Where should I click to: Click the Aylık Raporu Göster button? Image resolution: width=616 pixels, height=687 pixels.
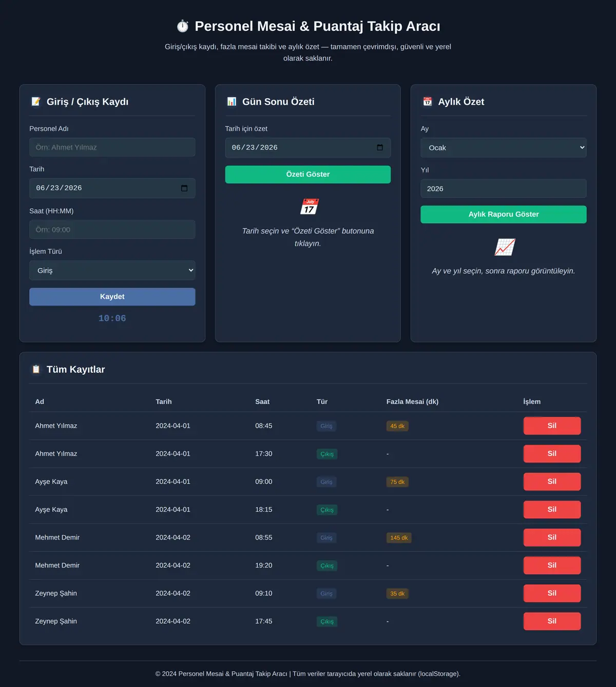click(x=504, y=215)
